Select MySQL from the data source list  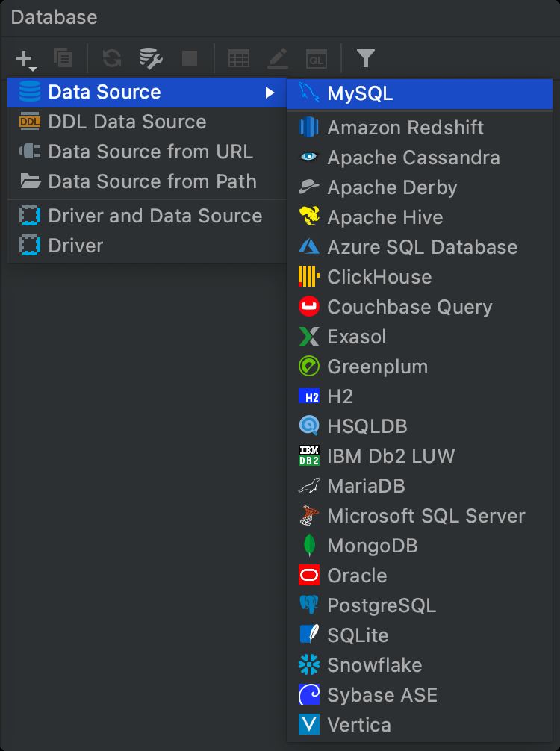(x=359, y=93)
